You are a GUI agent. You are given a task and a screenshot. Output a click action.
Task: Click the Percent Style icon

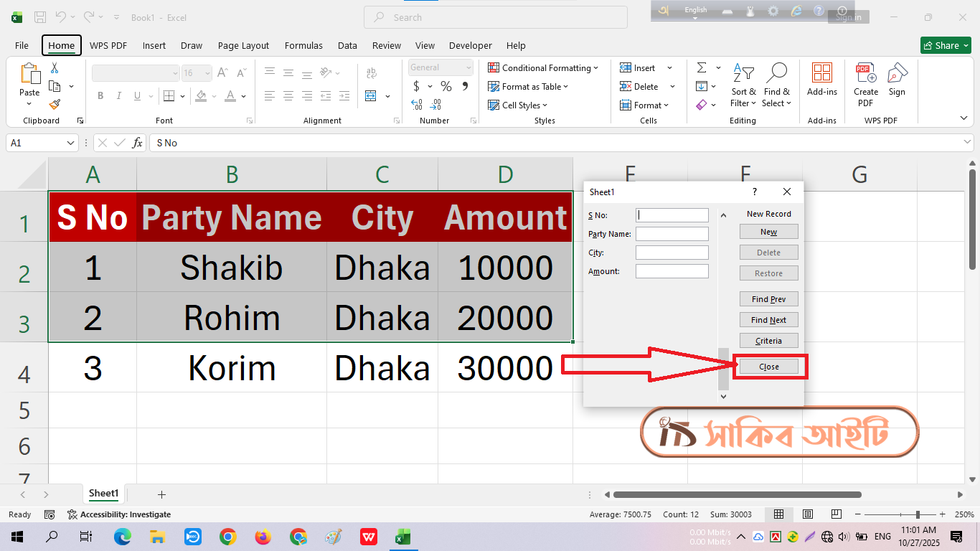pyautogui.click(x=446, y=86)
